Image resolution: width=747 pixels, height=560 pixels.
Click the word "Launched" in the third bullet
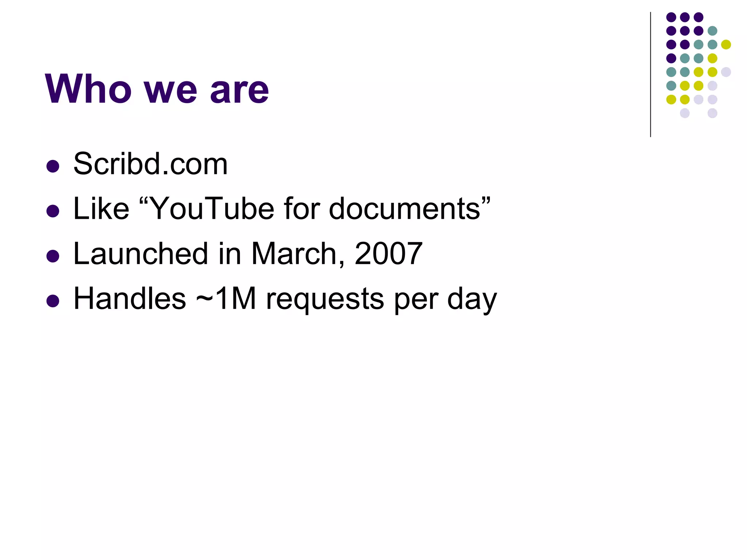coord(140,253)
